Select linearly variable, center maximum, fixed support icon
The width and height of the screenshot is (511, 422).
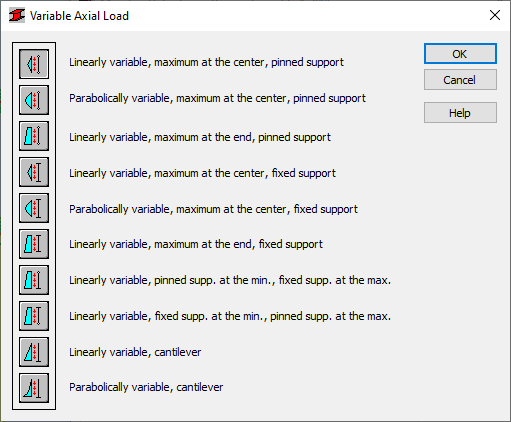34,172
